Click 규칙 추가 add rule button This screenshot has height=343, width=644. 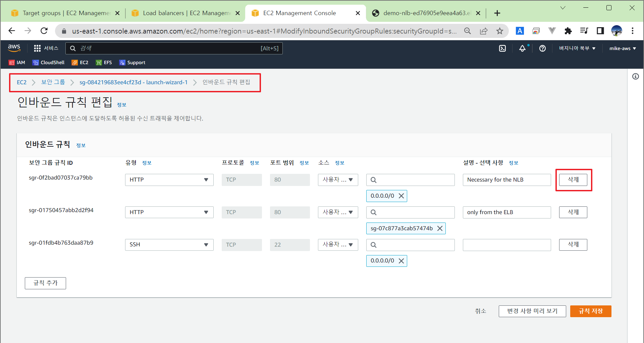pyautogui.click(x=45, y=283)
